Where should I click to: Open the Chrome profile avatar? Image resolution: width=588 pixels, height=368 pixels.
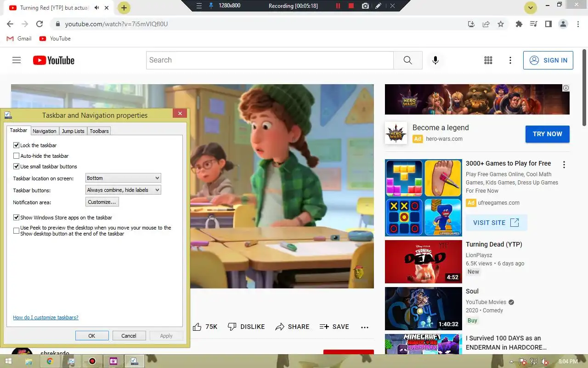coord(563,24)
